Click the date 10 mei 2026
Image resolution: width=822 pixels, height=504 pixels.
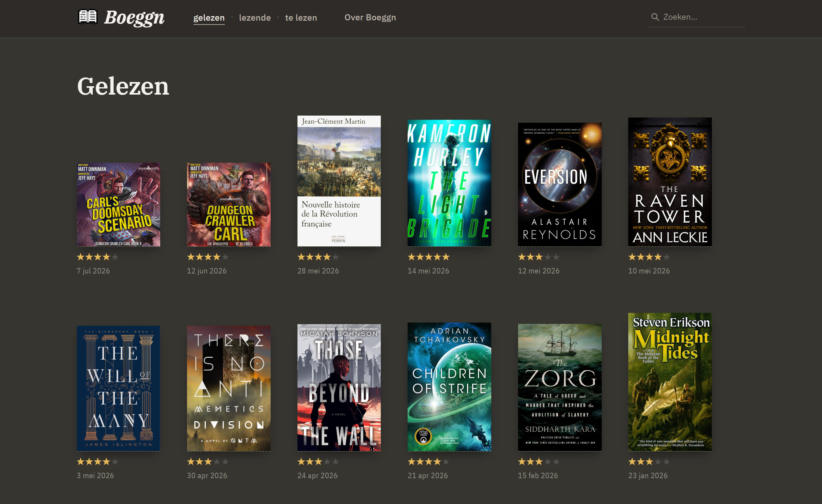click(649, 271)
